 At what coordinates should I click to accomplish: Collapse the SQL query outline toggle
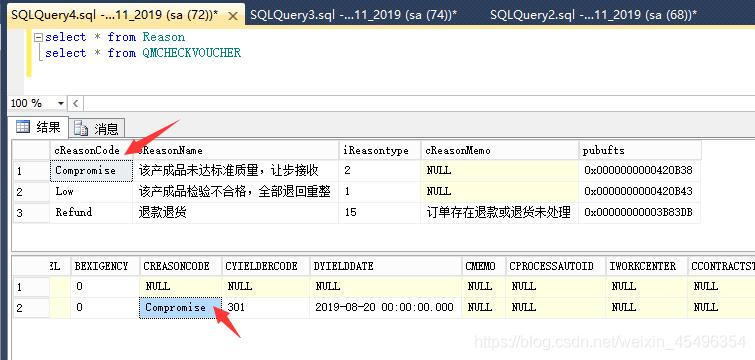click(x=38, y=37)
